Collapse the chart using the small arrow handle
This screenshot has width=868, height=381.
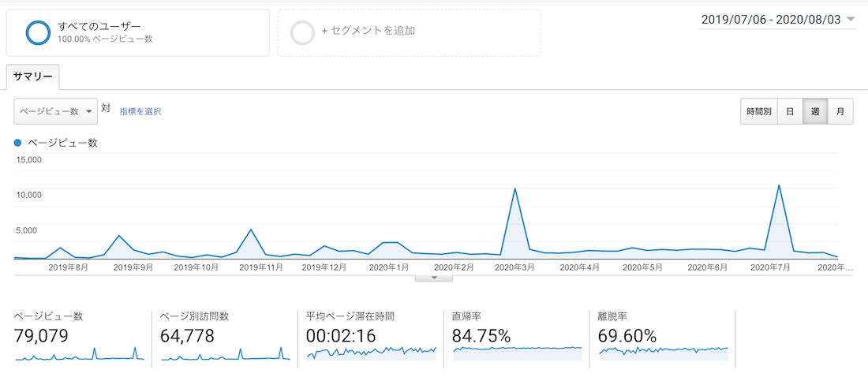pyautogui.click(x=434, y=278)
